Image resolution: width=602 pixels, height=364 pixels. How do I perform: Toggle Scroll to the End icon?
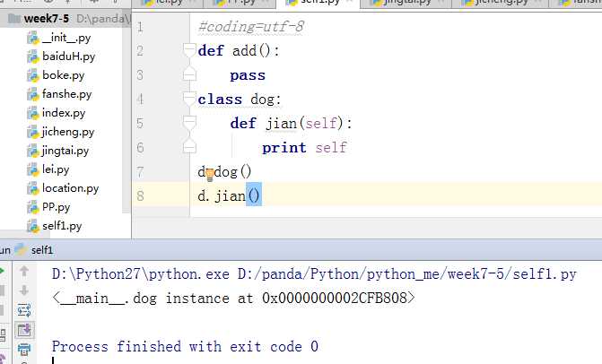click(24, 330)
